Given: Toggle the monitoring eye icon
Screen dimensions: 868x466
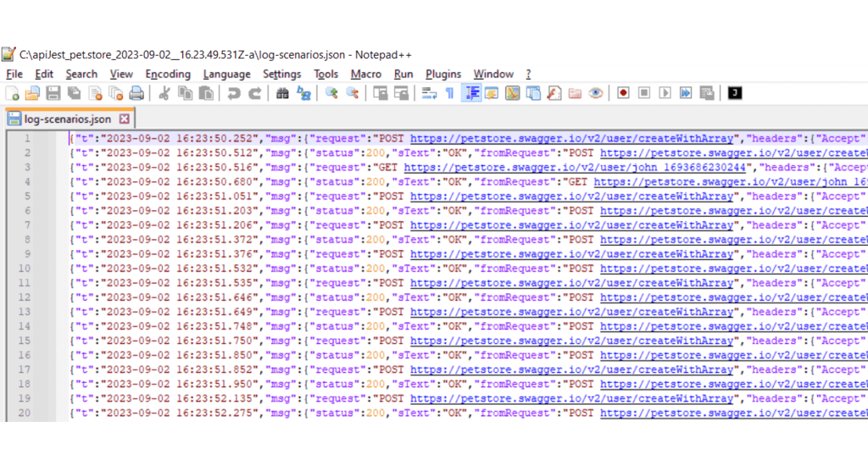Looking at the screenshot, I should (596, 93).
